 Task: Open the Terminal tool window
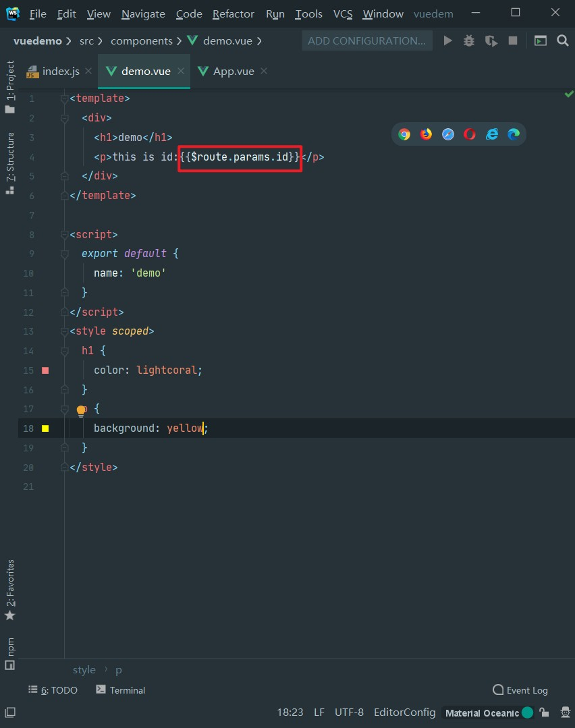tap(120, 690)
